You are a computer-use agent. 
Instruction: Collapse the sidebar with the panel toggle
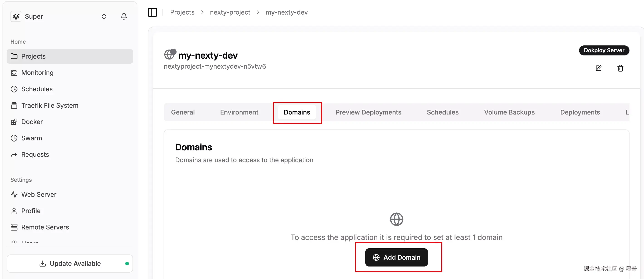[152, 12]
